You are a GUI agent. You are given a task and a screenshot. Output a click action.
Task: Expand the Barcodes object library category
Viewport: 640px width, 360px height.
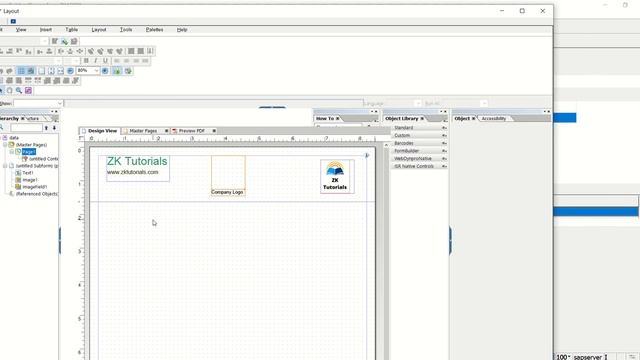click(x=419, y=143)
